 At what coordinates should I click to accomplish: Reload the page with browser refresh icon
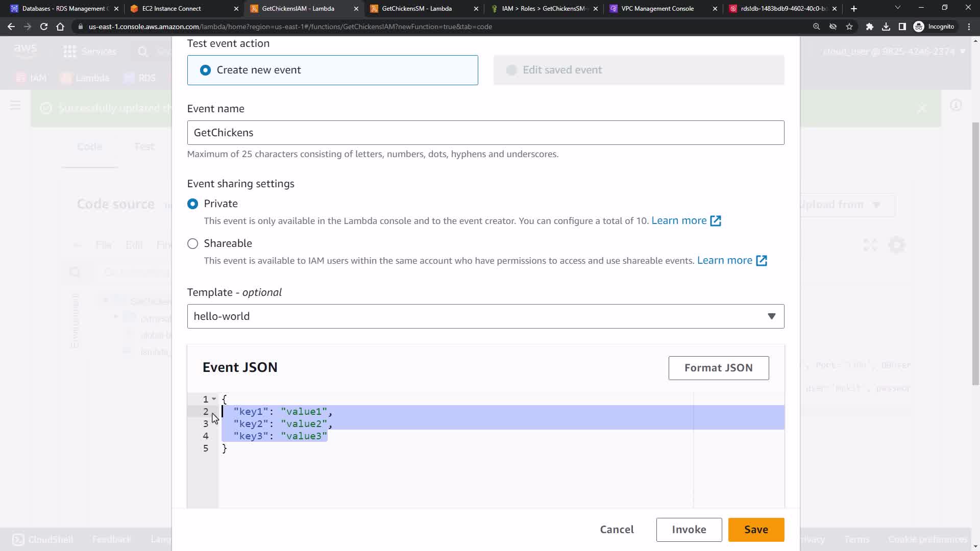(x=44, y=27)
